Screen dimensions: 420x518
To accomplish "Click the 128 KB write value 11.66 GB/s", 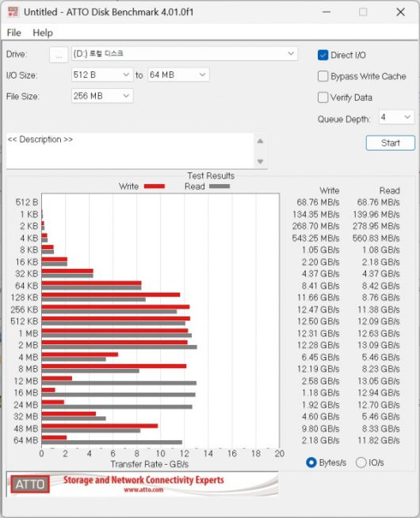I will (x=318, y=297).
